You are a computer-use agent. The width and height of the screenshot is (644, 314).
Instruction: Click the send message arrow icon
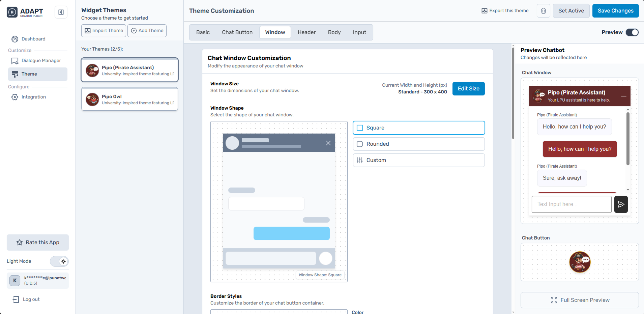click(621, 204)
